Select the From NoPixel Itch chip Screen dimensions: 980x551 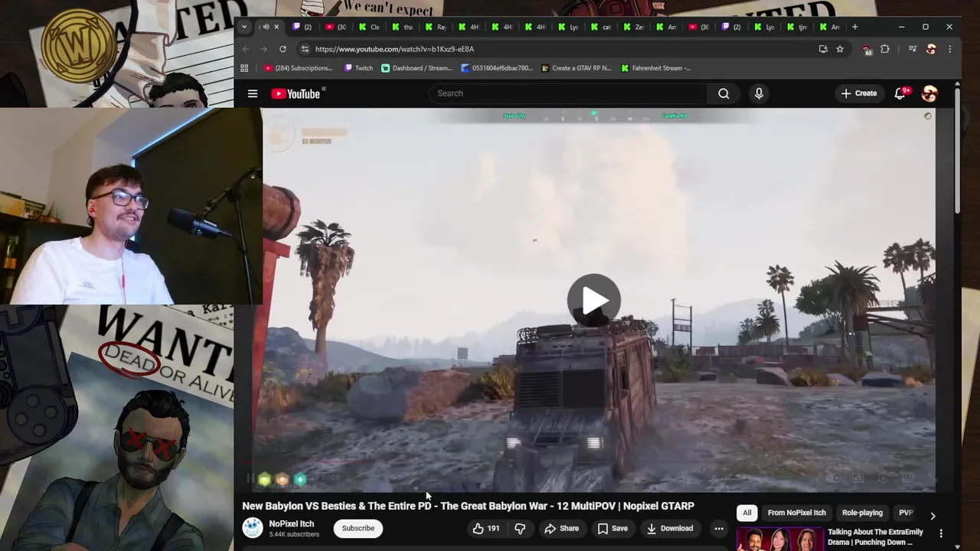[x=796, y=513]
